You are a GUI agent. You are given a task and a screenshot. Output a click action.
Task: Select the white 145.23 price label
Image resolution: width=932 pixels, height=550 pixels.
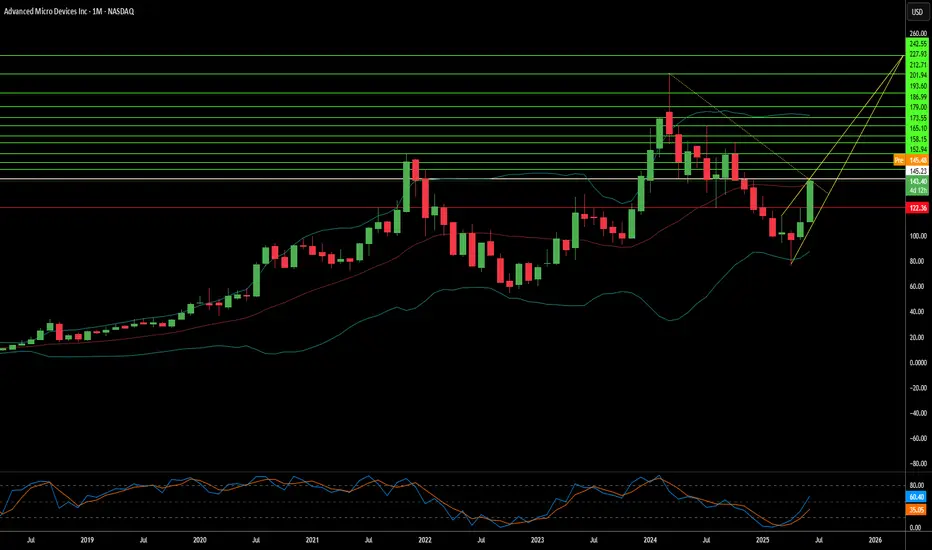click(x=917, y=171)
